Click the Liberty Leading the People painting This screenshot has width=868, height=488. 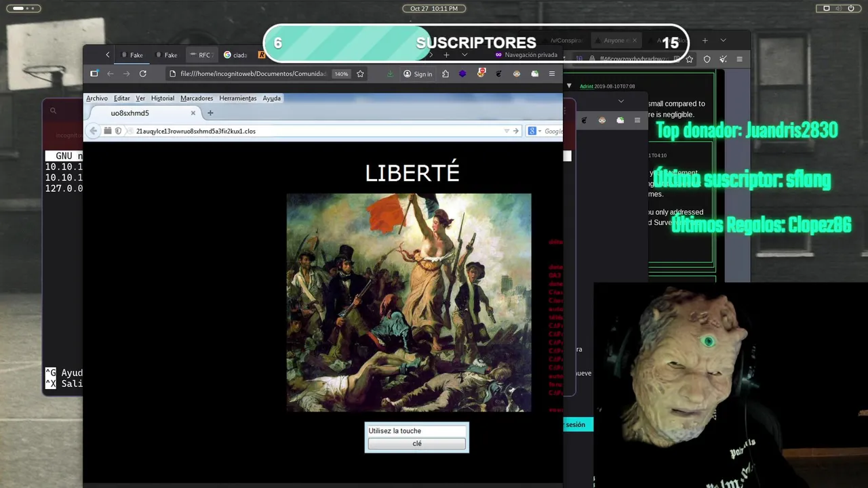click(x=409, y=302)
